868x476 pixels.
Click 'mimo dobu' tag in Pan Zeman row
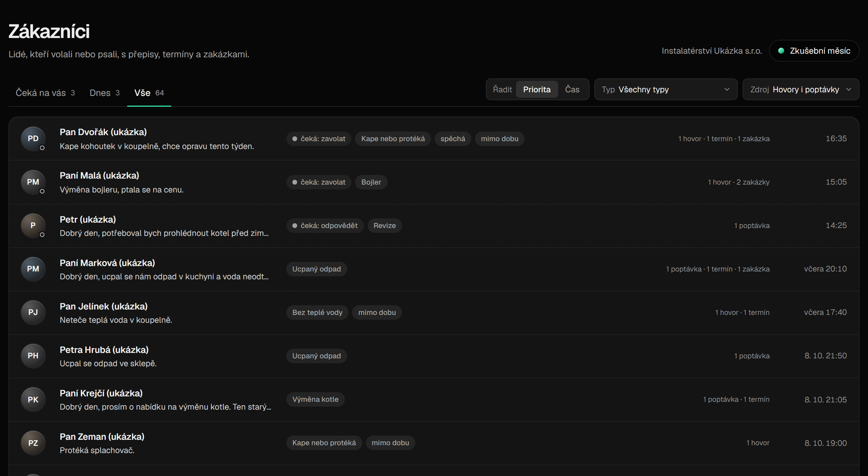pyautogui.click(x=390, y=443)
